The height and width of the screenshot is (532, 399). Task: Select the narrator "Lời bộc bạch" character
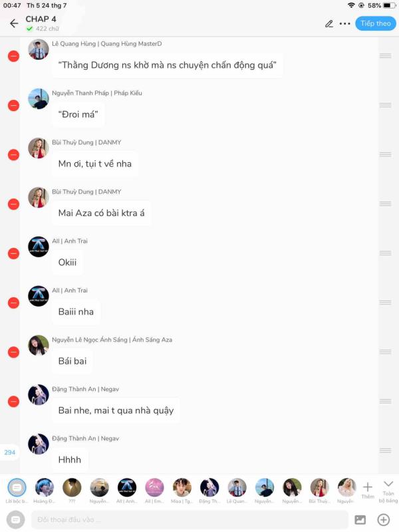coord(17,487)
